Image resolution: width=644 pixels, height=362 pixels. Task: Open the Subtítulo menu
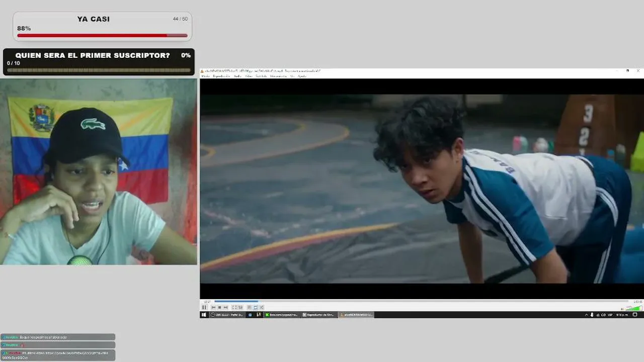[x=261, y=76]
